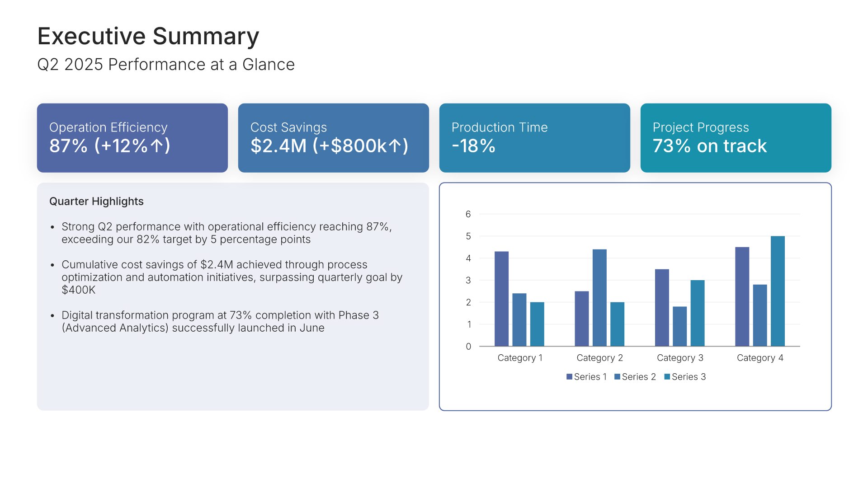Click the Series 1 legend swatch
The height and width of the screenshot is (488, 868).
point(569,377)
